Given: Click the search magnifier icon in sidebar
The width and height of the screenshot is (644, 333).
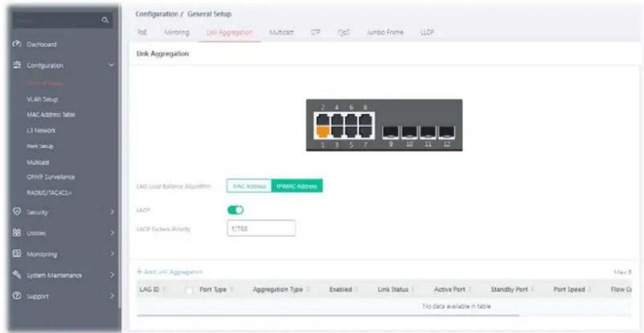Looking at the screenshot, I should 105,19.
